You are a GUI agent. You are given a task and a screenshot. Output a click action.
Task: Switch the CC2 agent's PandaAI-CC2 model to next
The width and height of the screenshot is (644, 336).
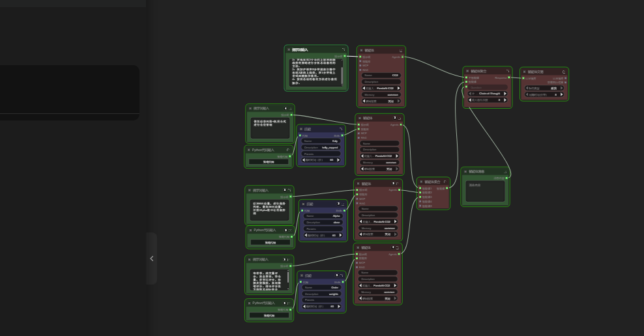click(x=398, y=88)
